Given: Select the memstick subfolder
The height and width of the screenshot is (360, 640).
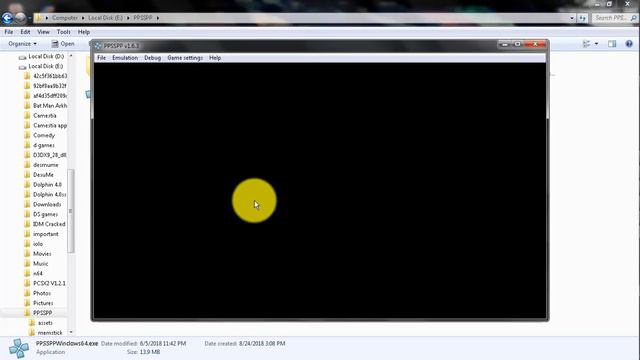Looking at the screenshot, I should [50, 333].
